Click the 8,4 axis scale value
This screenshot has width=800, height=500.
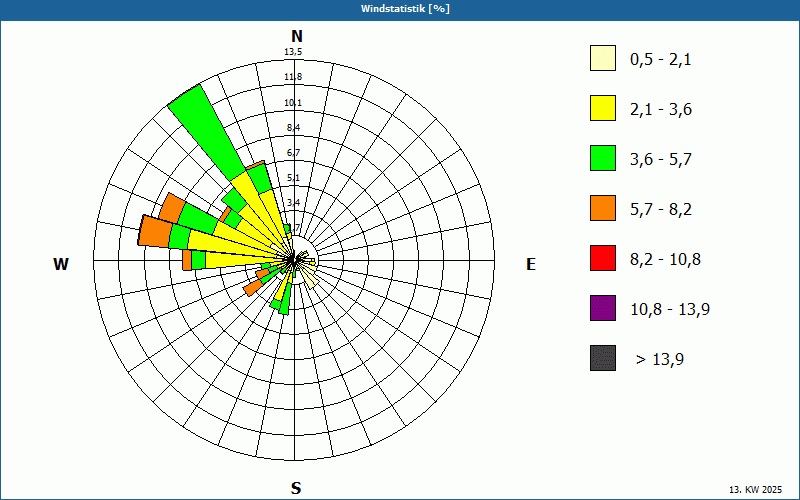point(293,128)
